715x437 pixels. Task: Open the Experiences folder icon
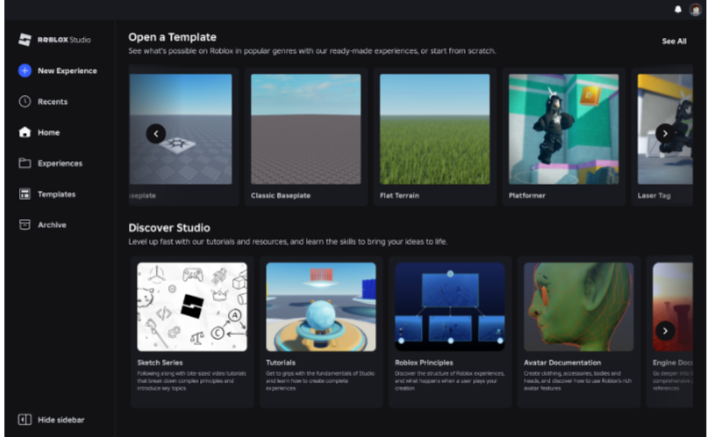point(25,163)
